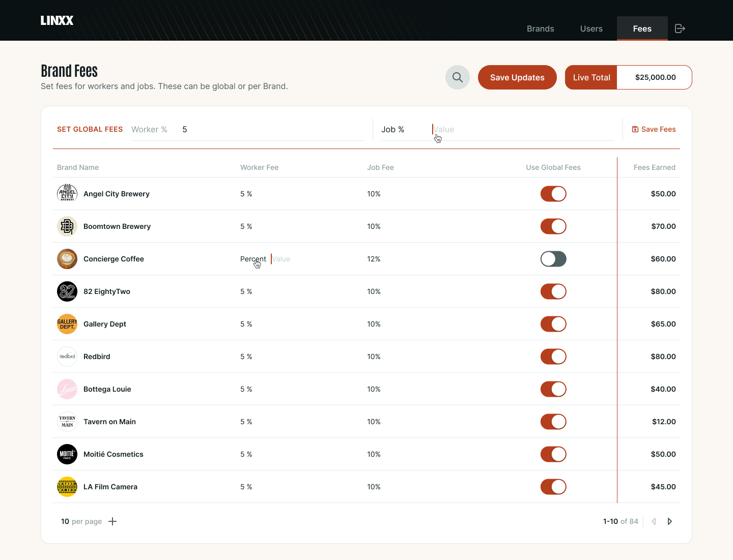Click Save Fees for global fees
Image resolution: width=733 pixels, height=560 pixels.
pos(654,129)
